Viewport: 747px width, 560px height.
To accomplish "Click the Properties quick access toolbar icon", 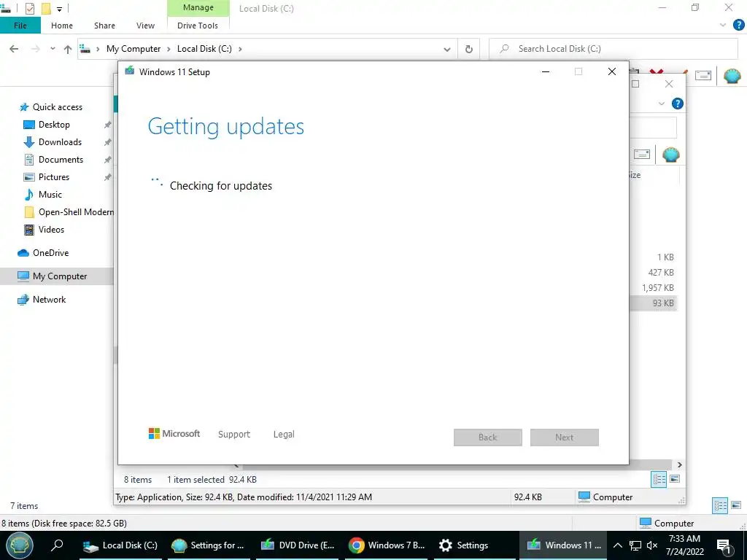I will (x=29, y=8).
